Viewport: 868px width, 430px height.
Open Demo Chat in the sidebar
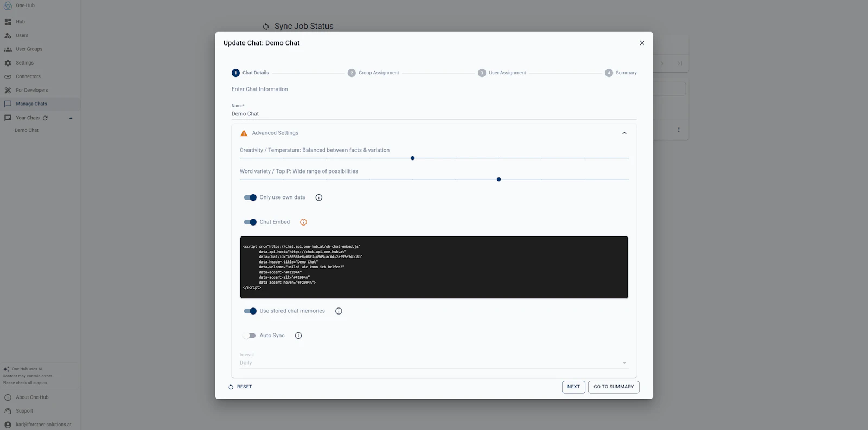27,130
